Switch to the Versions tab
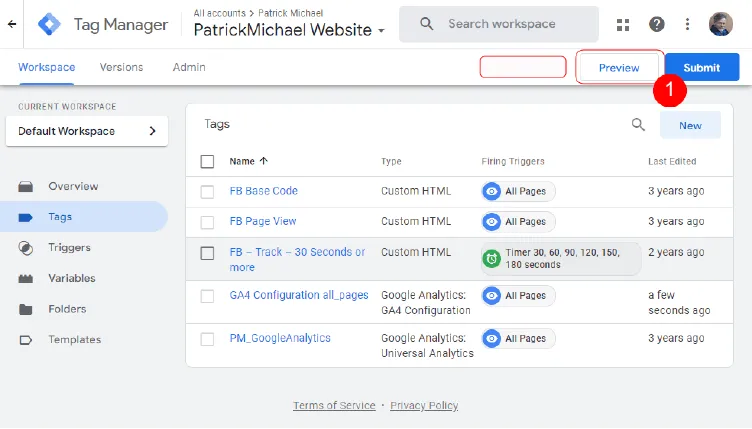 121,67
